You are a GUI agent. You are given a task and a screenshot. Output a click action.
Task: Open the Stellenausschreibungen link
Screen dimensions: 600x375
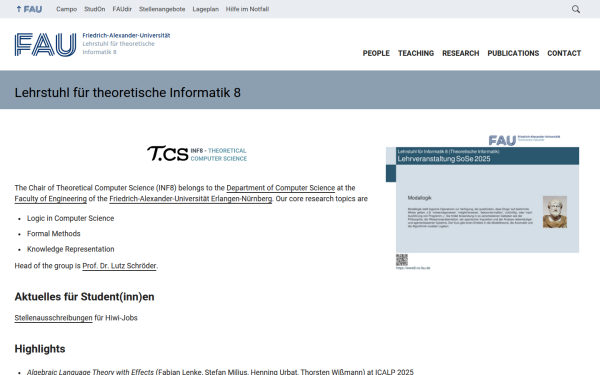coord(53,318)
